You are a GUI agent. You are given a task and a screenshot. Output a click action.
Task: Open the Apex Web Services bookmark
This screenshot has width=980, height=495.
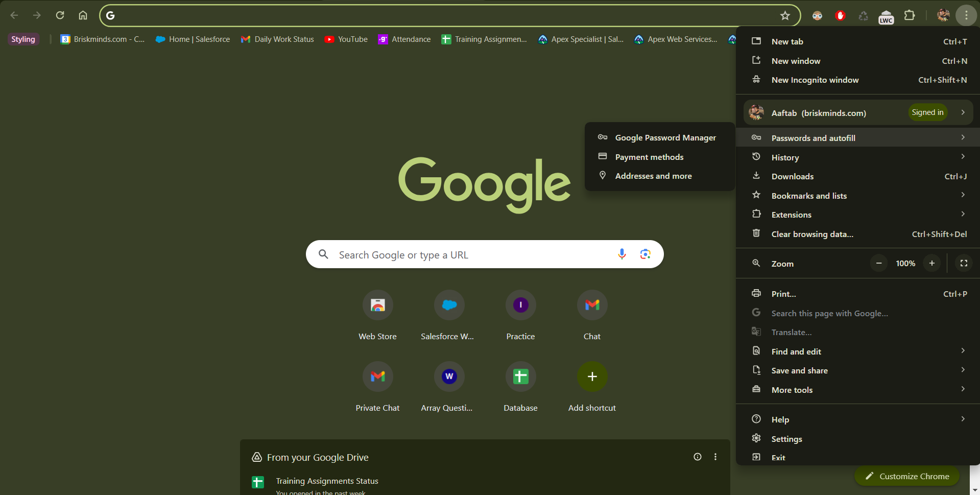(x=676, y=39)
